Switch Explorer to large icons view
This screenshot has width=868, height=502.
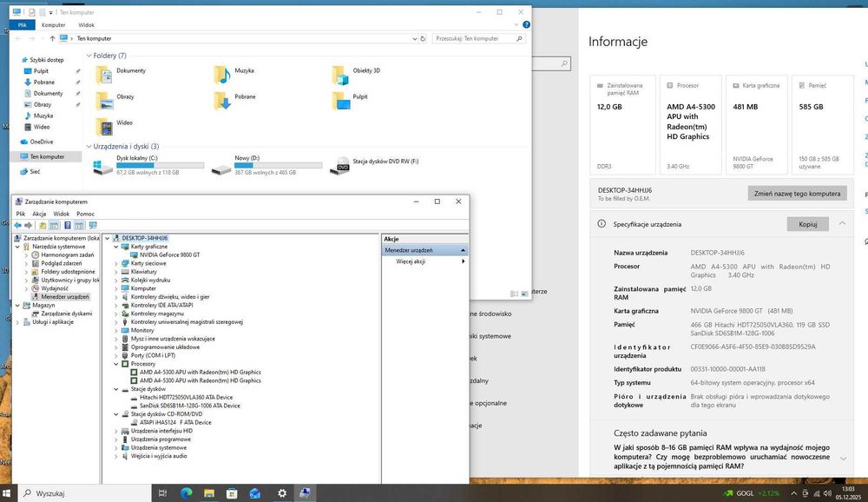[524, 294]
